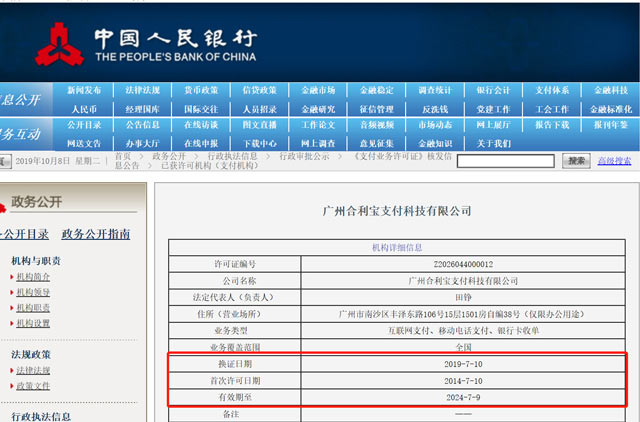Select 网上调查 navigation item
640x422 pixels.
tap(318, 144)
